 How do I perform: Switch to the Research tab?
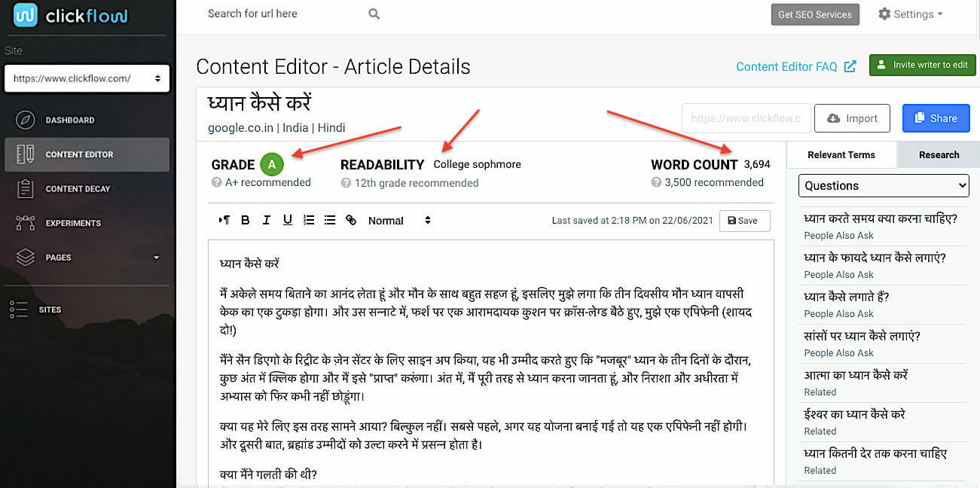939,154
